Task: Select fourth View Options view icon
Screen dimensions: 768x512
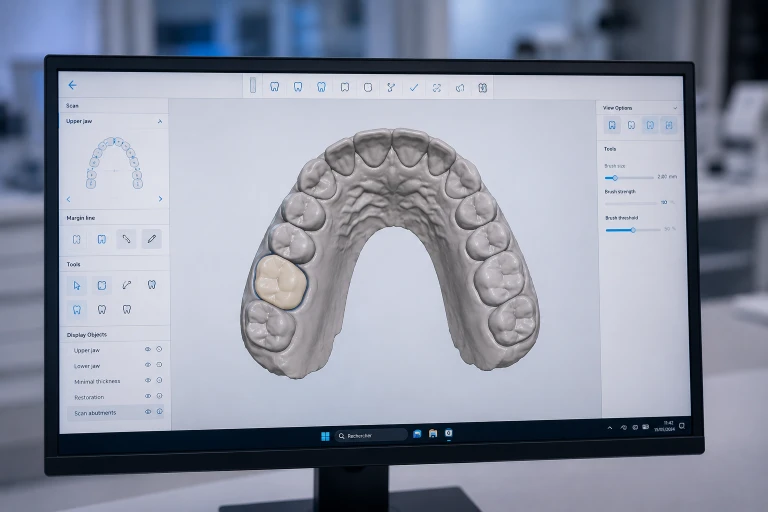Action: [x=669, y=126]
